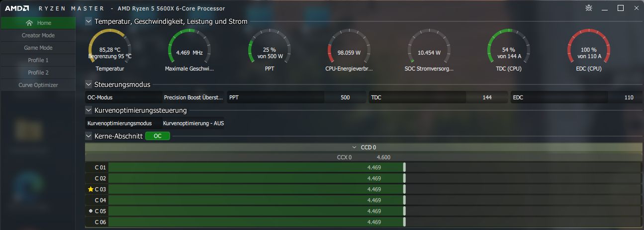Click the C 05 core label
Viewport: 644px width, 230px height.
click(100, 211)
